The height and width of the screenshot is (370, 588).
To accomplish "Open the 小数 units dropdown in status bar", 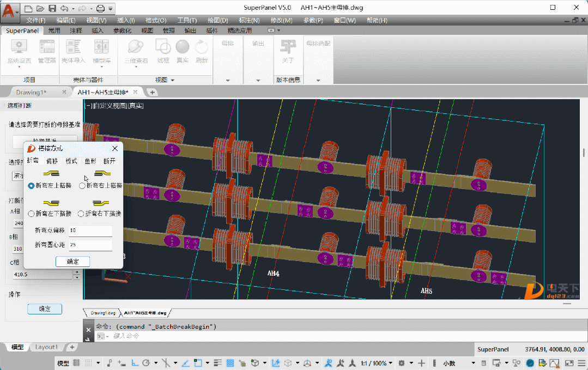I will click(473, 363).
